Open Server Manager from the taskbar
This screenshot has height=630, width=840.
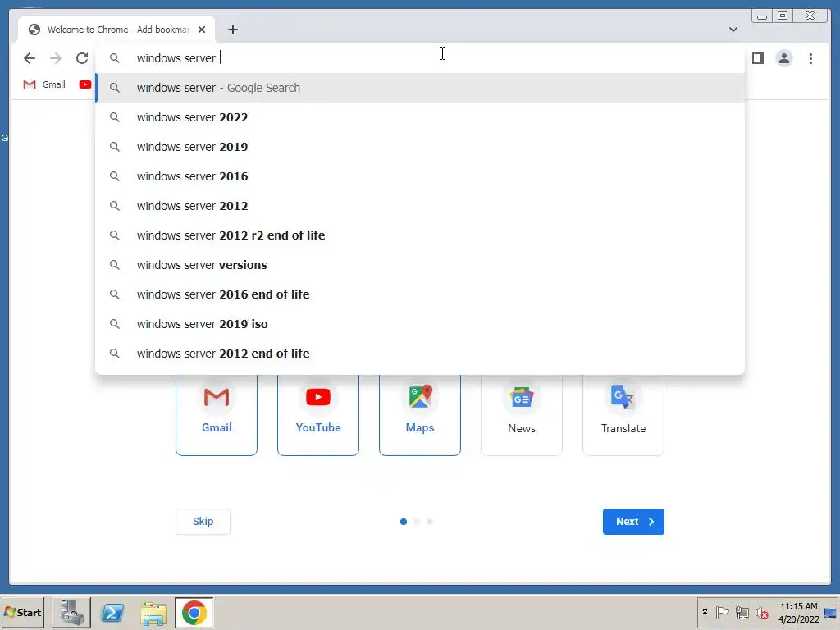click(71, 612)
